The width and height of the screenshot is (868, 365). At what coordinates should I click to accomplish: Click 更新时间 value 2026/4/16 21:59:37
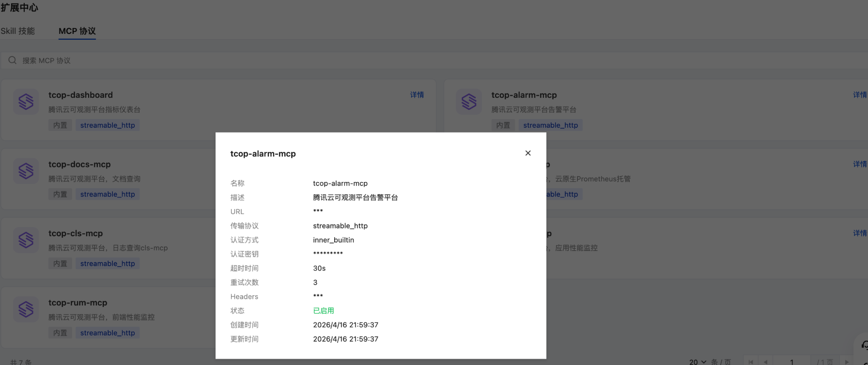tap(345, 339)
